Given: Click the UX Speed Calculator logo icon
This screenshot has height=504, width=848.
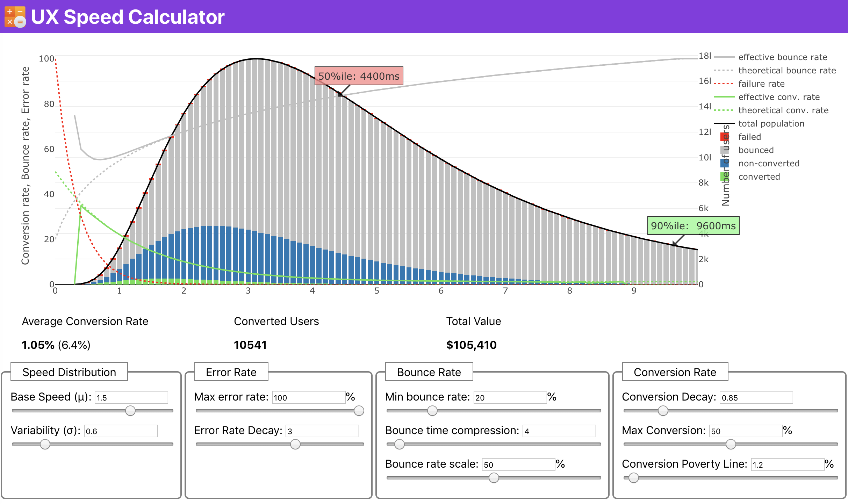Looking at the screenshot, I should tap(16, 16).
